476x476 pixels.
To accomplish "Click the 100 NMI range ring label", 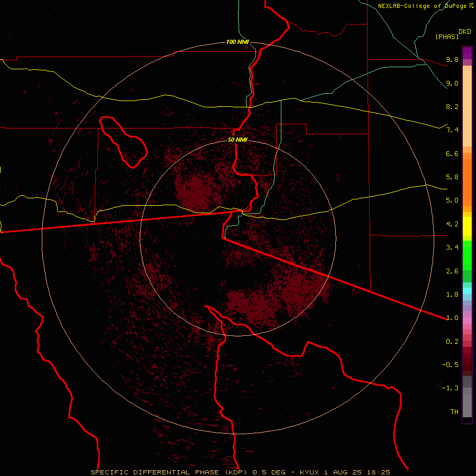I will point(237,42).
